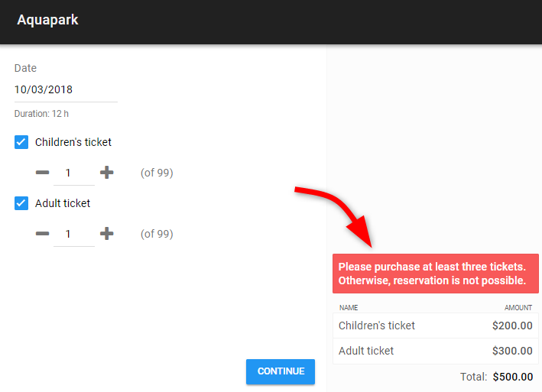This screenshot has height=392, width=542.
Task: Increase the Children's ticket quantity with plus
Action: pos(106,173)
